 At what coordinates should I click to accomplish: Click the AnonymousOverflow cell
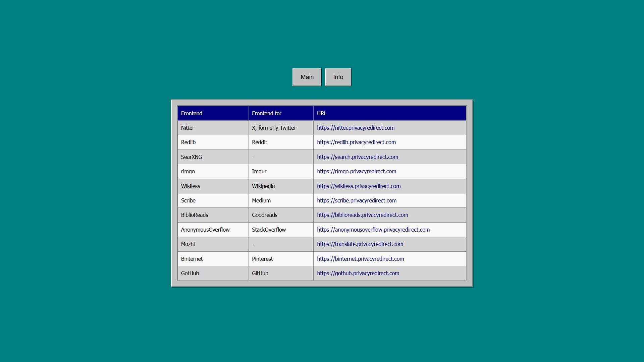point(213,230)
